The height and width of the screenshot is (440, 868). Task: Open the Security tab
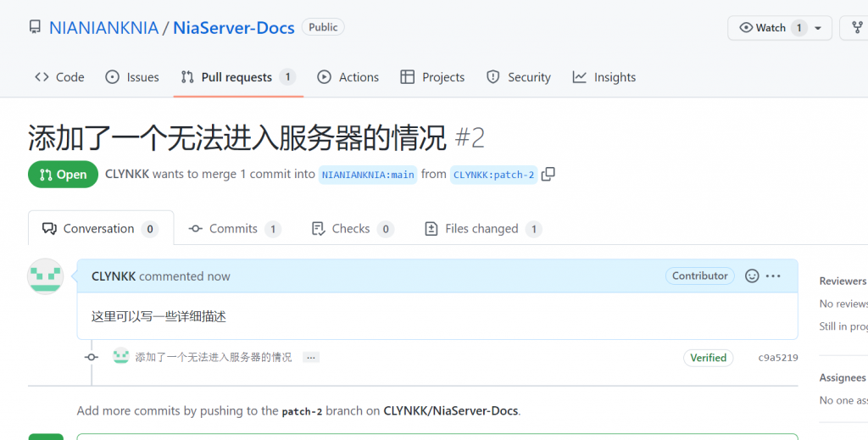pos(519,77)
